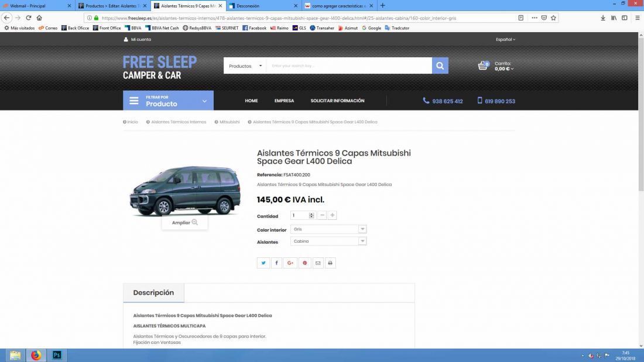Open page actions three-dot menu
Viewport: 644px width, 362px height.
(535, 18)
